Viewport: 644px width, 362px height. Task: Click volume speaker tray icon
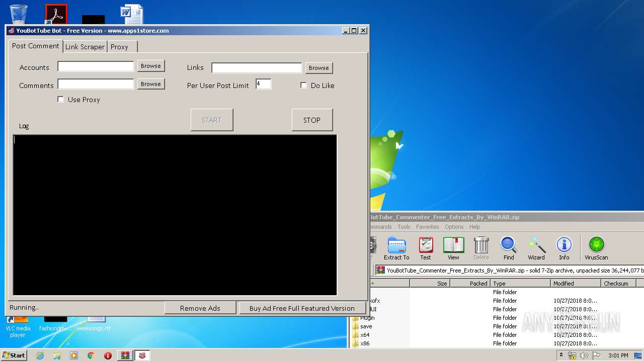(x=585, y=355)
